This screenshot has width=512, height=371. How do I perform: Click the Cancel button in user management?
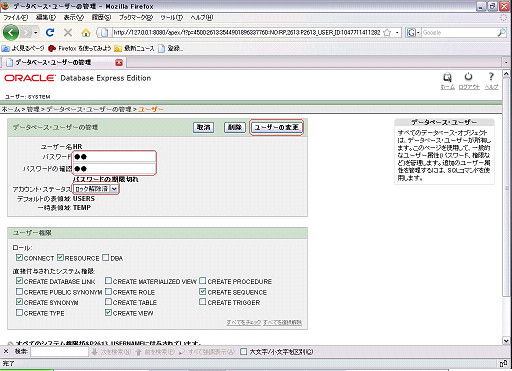(x=203, y=127)
